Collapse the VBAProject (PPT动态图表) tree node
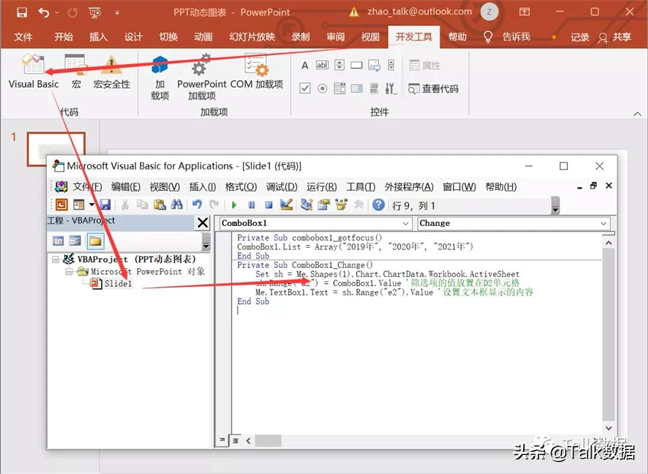This screenshot has height=474, width=648. (x=54, y=259)
